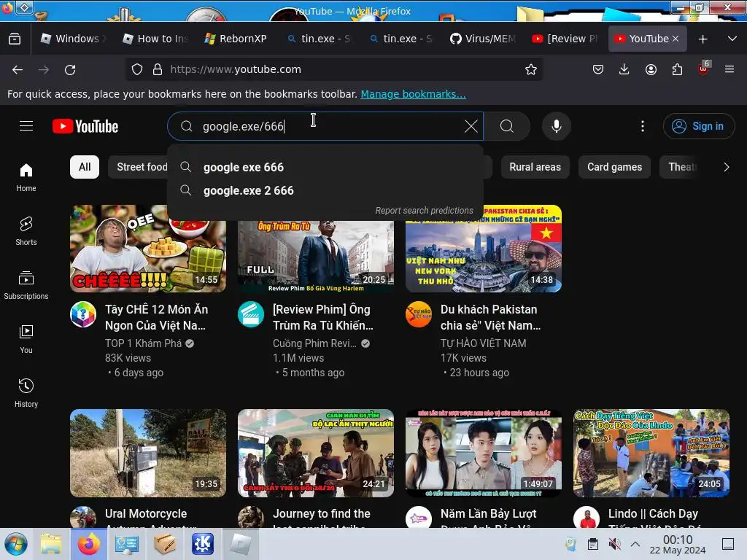Close the YouTube tab

675,39
